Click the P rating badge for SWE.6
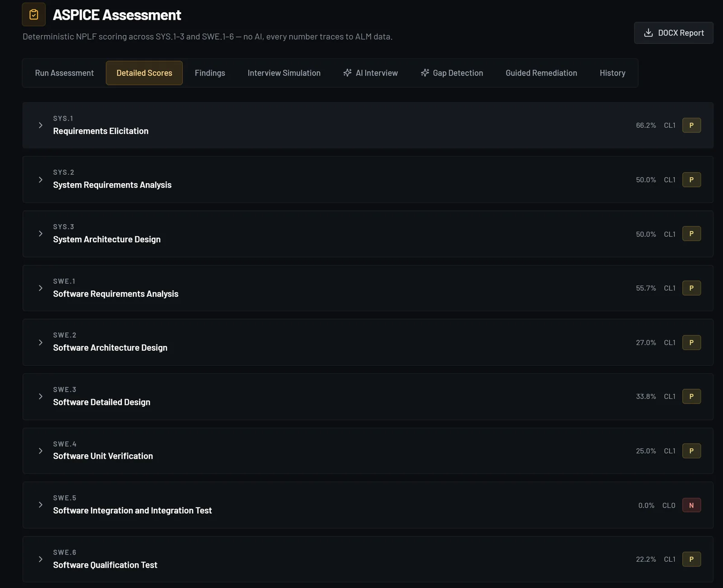 pyautogui.click(x=691, y=559)
